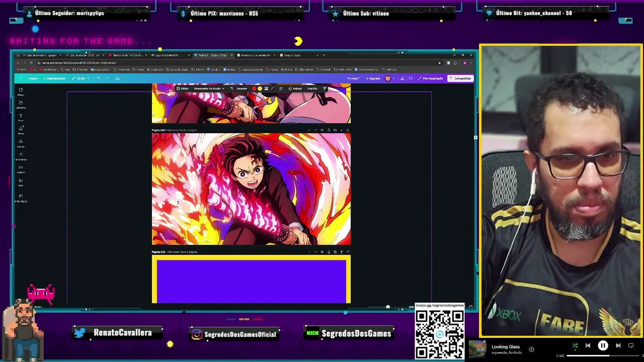Click Editar in the image toolbar
Screen dimensions: 644x362
point(182,88)
